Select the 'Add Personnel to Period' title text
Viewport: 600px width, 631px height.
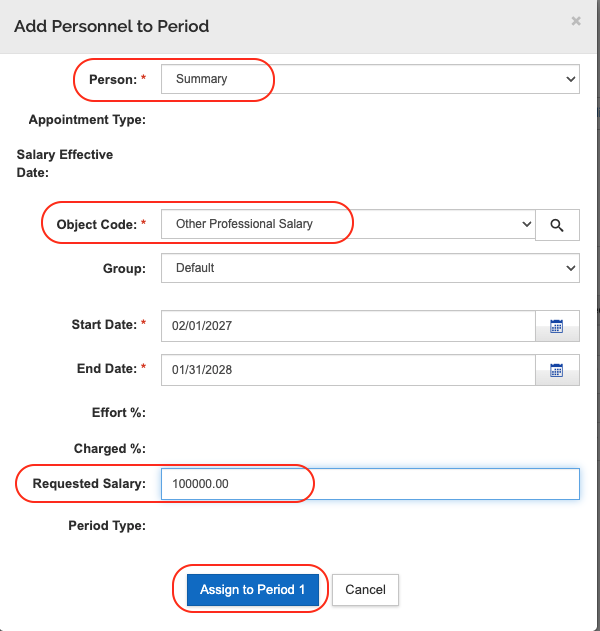[x=111, y=27]
